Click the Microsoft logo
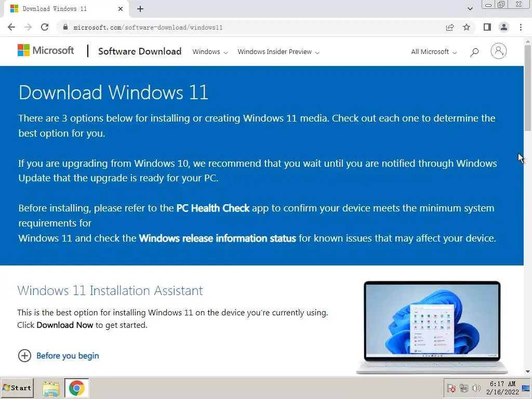532x399 pixels. pyautogui.click(x=46, y=50)
